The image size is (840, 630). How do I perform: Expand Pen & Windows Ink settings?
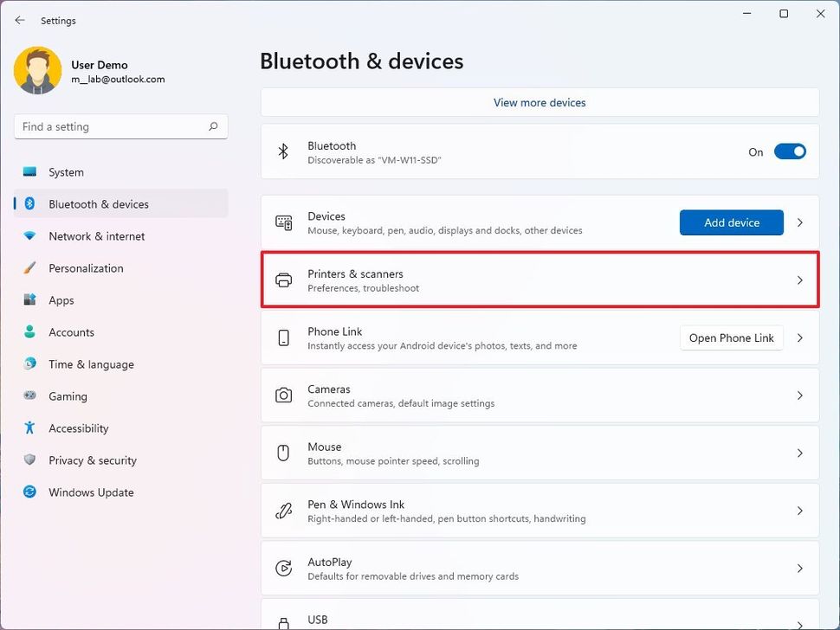pos(798,511)
